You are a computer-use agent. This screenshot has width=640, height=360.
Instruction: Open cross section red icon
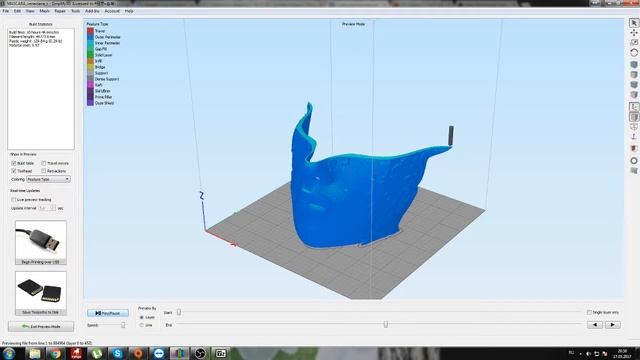point(634,148)
